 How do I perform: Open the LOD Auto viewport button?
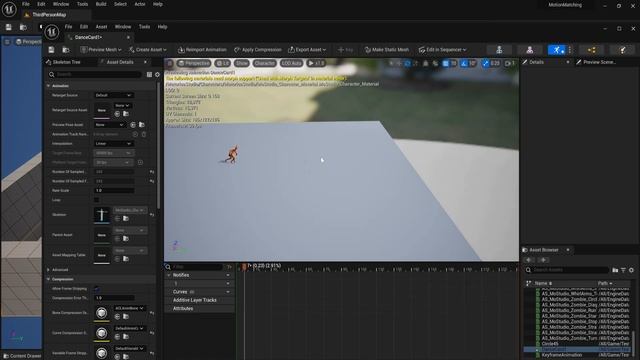pyautogui.click(x=291, y=63)
